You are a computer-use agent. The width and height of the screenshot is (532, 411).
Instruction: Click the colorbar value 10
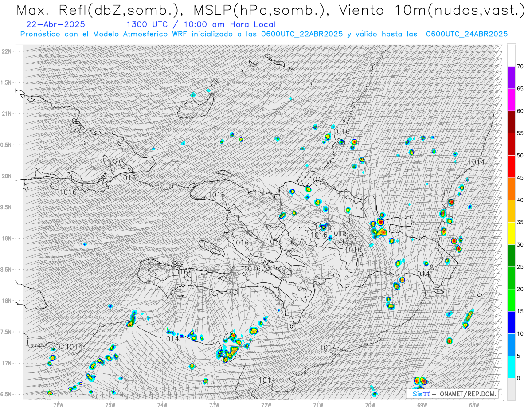click(x=520, y=333)
